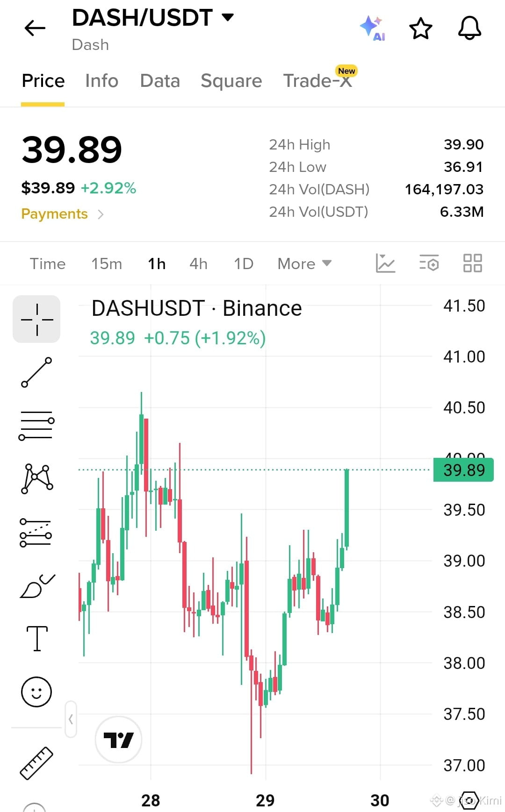Tap the chart change +0.75 (+1.92%) text
The image size is (505, 812).
point(205,338)
